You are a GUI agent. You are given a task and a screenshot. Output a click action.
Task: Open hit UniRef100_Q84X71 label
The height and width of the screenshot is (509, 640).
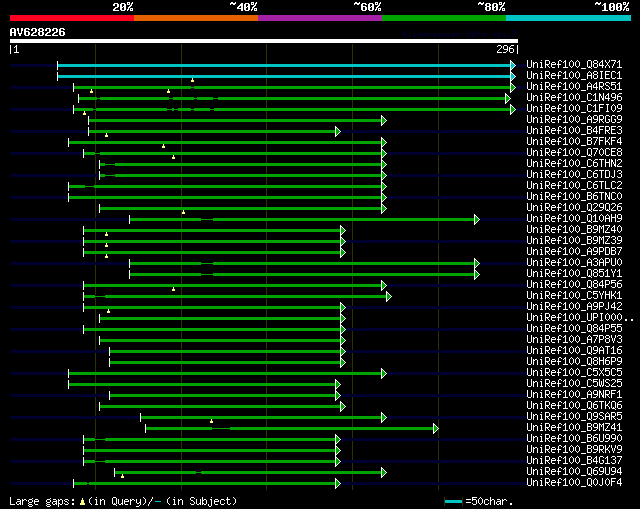(574, 64)
